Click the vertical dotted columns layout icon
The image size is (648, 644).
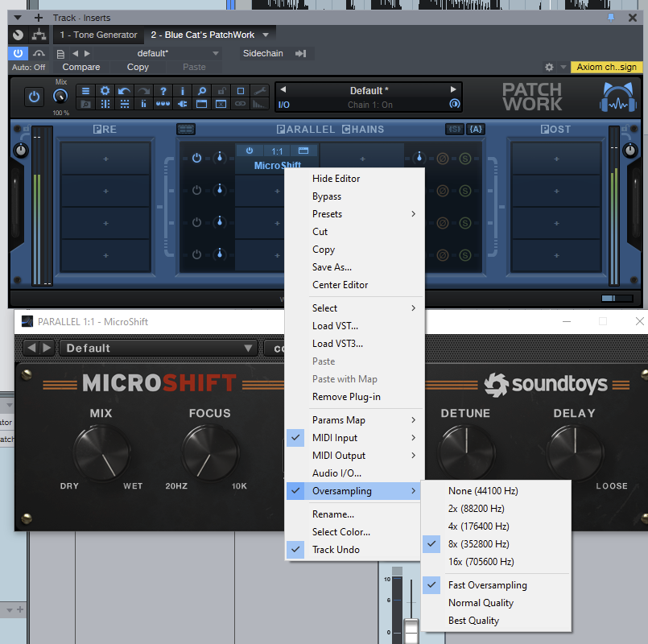[x=105, y=104]
